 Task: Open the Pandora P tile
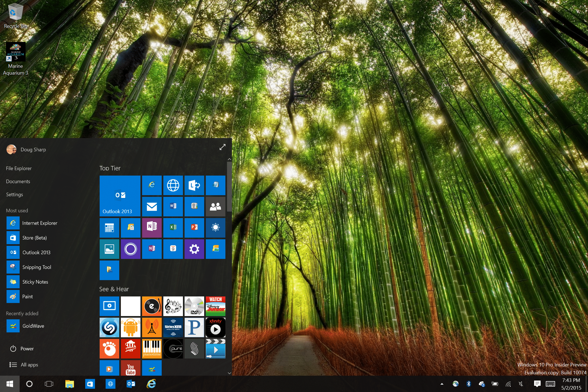(194, 327)
